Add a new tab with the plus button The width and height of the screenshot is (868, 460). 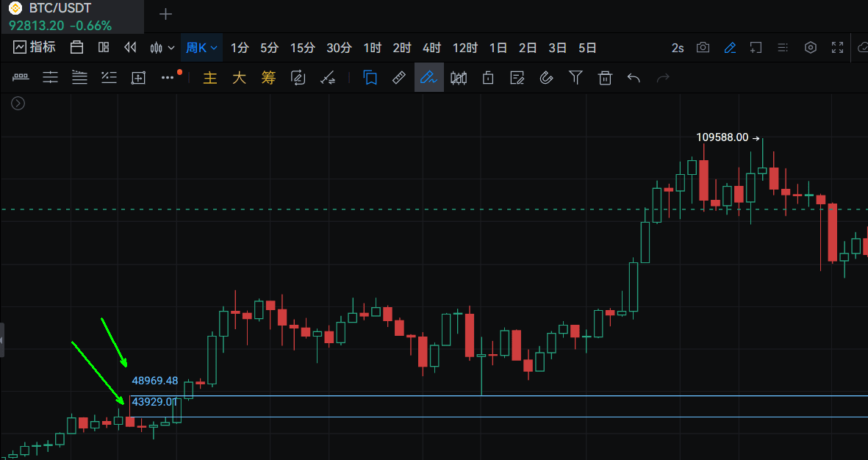tap(166, 14)
